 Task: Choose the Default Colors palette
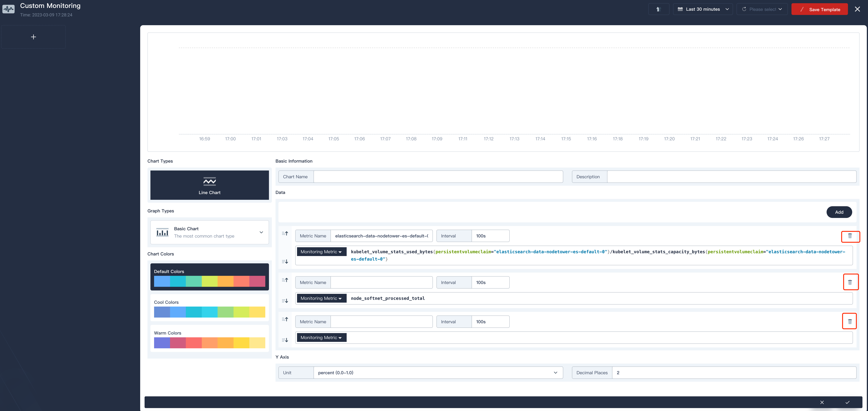(210, 277)
